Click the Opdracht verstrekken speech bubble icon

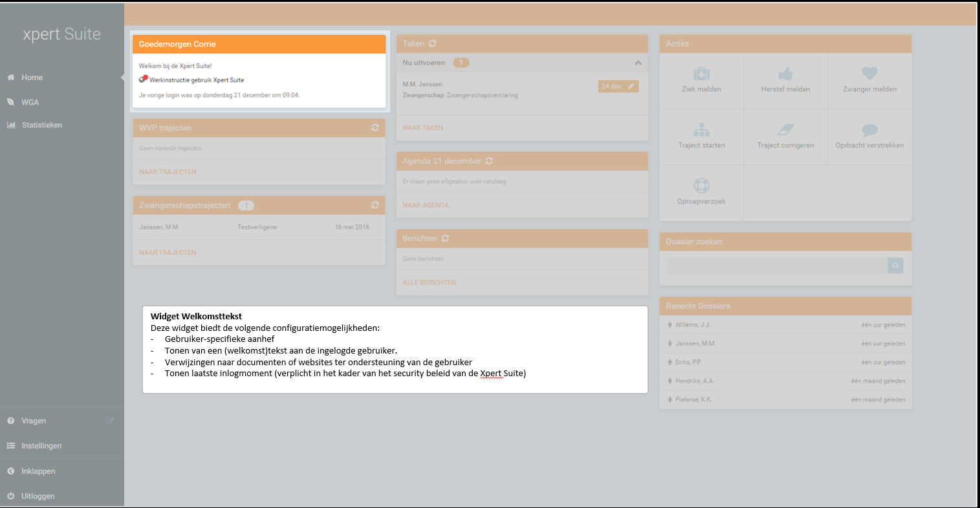point(869,130)
